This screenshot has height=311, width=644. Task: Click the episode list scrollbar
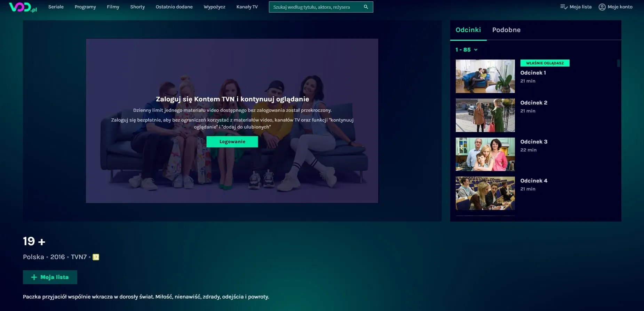pyautogui.click(x=618, y=63)
